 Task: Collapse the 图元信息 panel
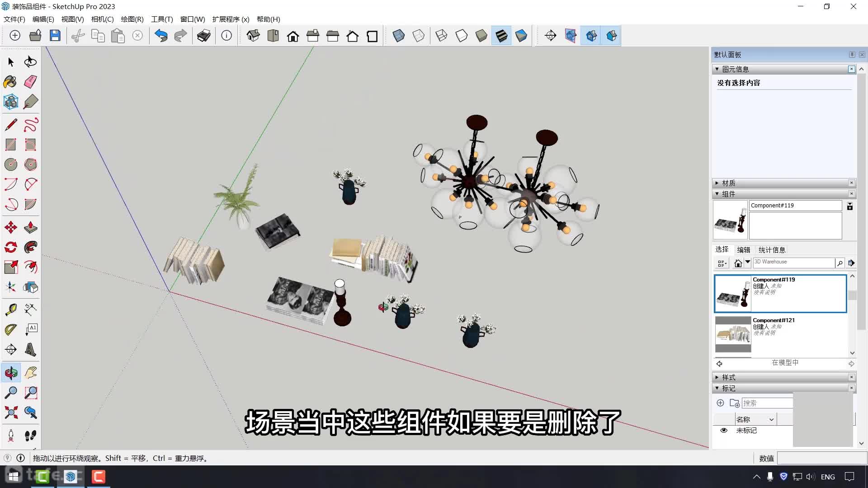[x=717, y=69]
